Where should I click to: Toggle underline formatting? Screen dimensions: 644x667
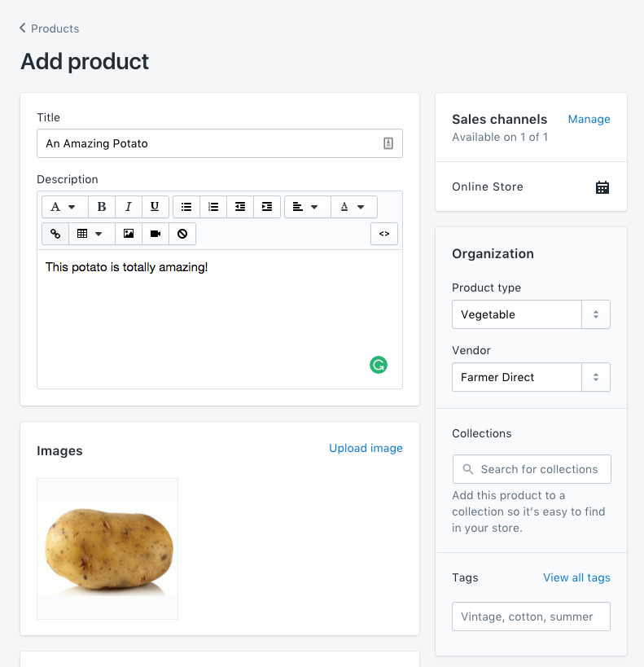(155, 206)
